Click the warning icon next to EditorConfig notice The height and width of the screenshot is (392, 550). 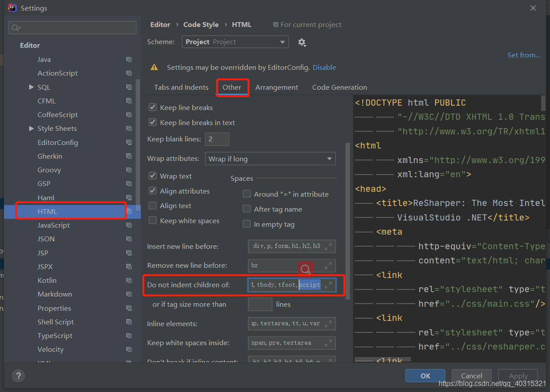[x=154, y=67]
